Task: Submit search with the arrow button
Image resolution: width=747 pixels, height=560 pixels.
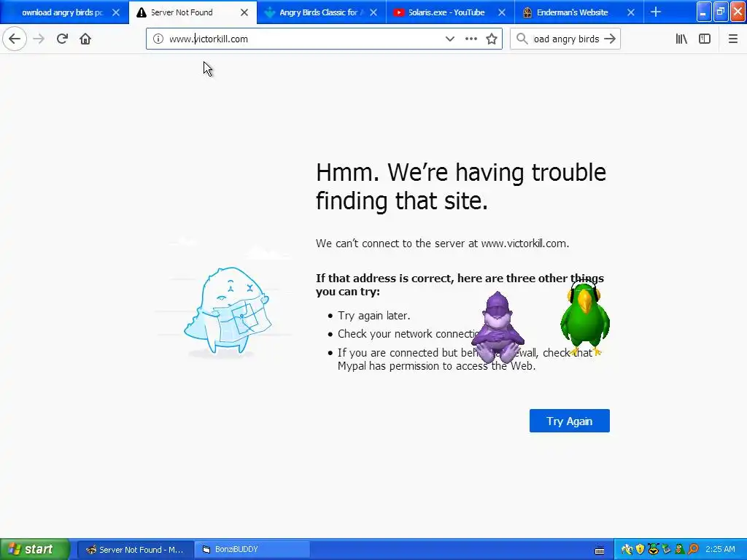Action: [610, 39]
